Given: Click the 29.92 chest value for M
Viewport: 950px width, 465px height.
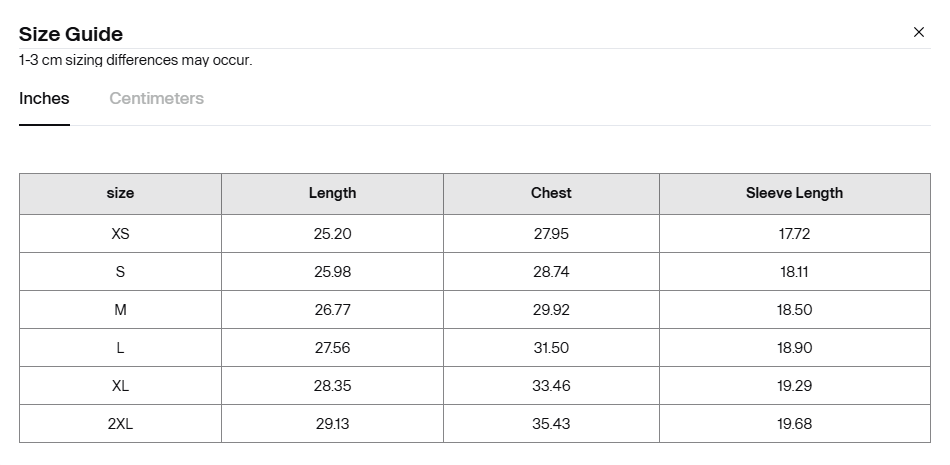Looking at the screenshot, I should [x=551, y=310].
